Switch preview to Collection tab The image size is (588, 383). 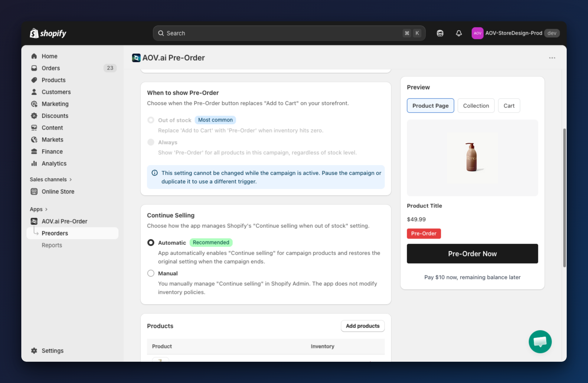tap(476, 106)
